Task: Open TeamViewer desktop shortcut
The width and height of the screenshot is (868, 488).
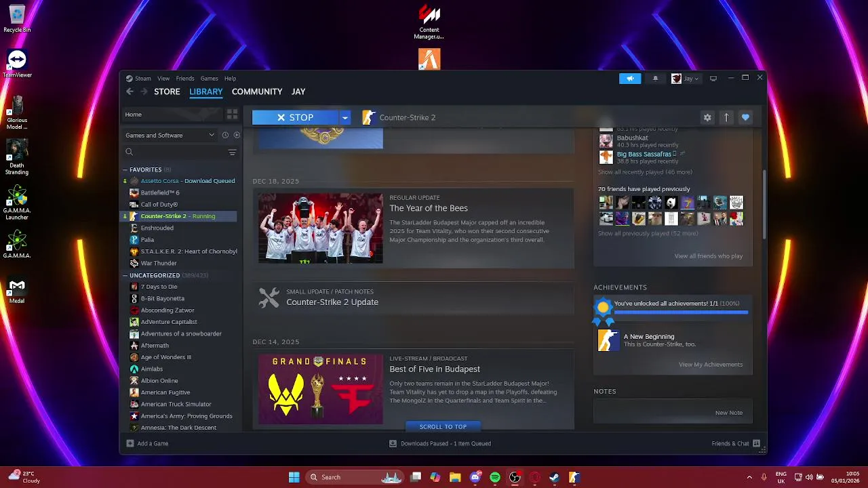Action: click(17, 64)
